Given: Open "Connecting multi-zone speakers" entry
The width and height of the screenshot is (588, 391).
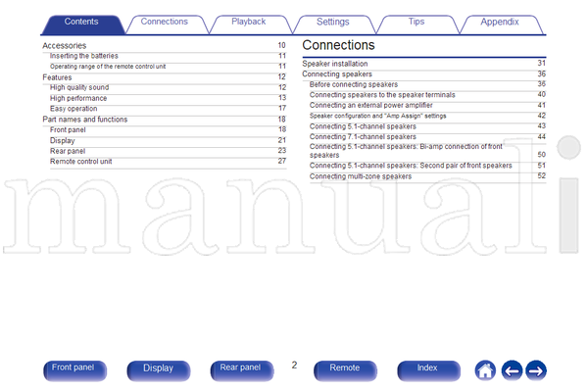Looking at the screenshot, I should 427,176.
